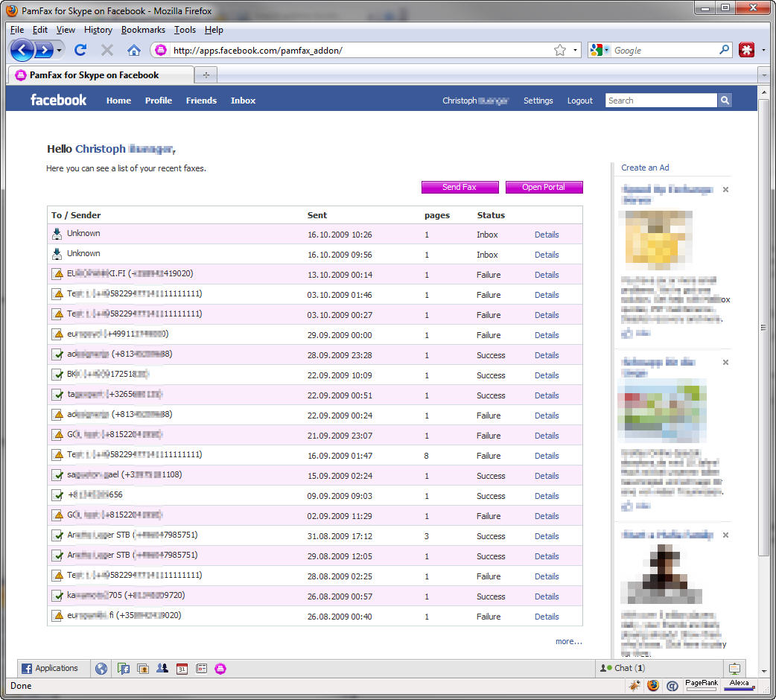Open the home page via house icon
Viewport: 776px width, 700px height.
point(133,50)
